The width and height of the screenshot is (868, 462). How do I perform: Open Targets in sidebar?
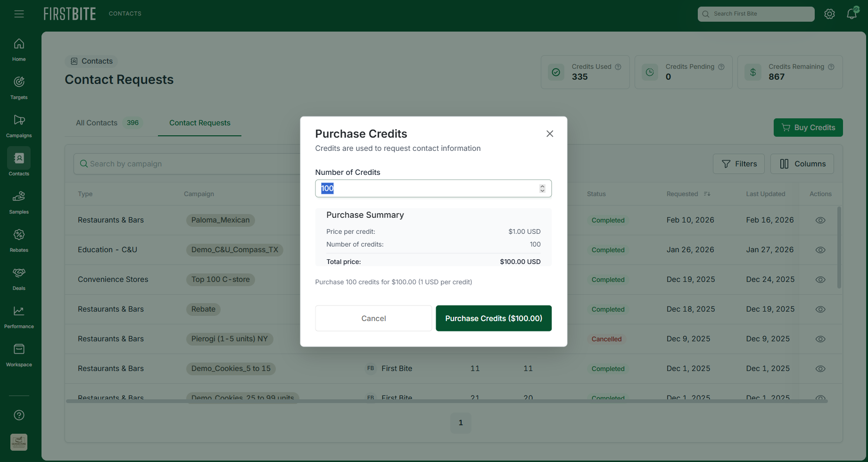[x=19, y=88]
